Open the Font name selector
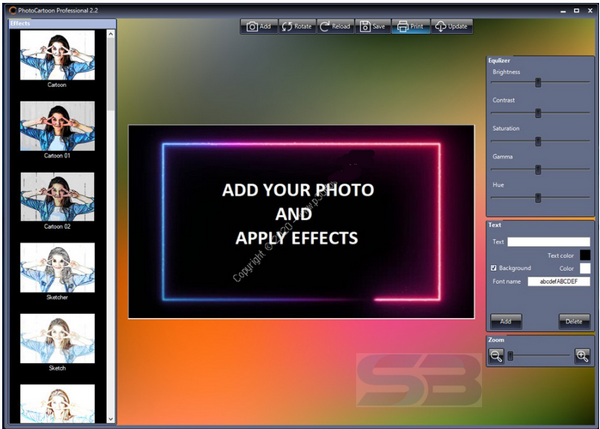This screenshot has width=600, height=429. [x=559, y=281]
